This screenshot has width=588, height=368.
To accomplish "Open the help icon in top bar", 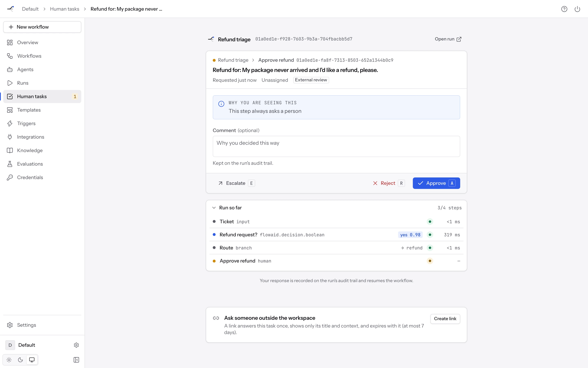I will (x=564, y=9).
